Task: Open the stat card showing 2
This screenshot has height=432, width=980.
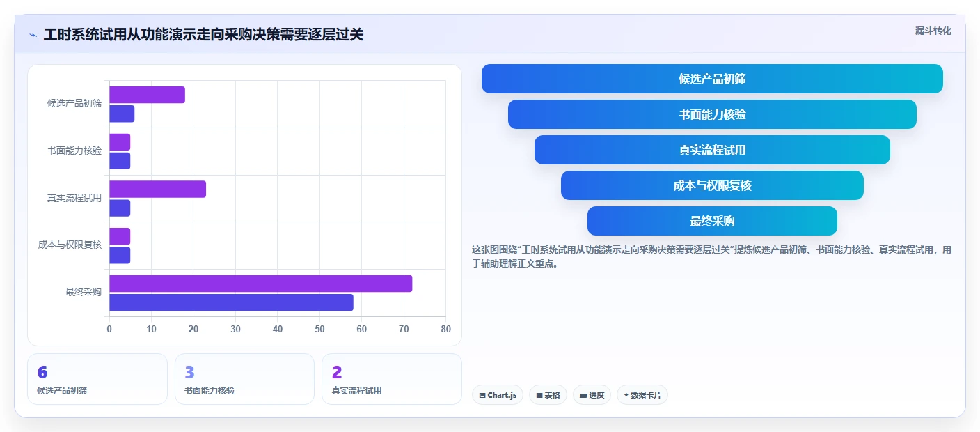Action: [x=391, y=379]
